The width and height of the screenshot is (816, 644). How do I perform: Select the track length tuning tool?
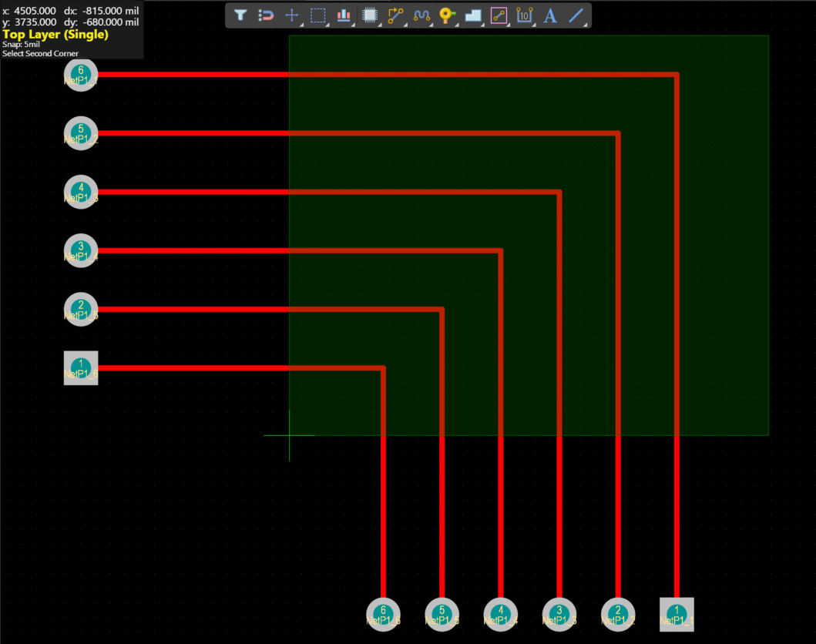(x=421, y=15)
